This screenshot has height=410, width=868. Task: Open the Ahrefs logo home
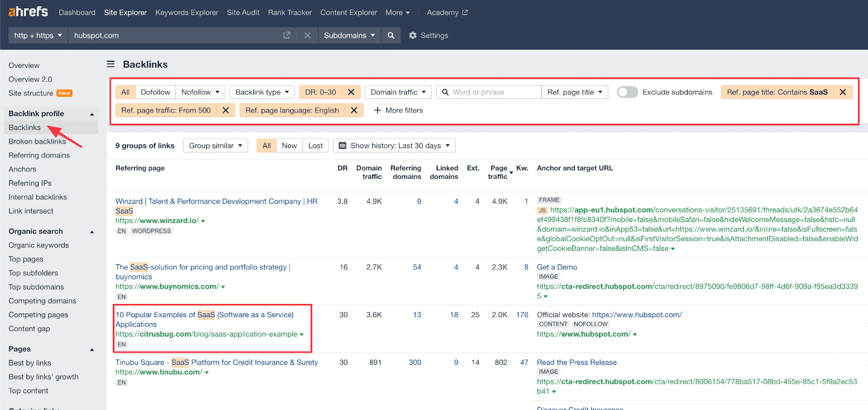[28, 11]
